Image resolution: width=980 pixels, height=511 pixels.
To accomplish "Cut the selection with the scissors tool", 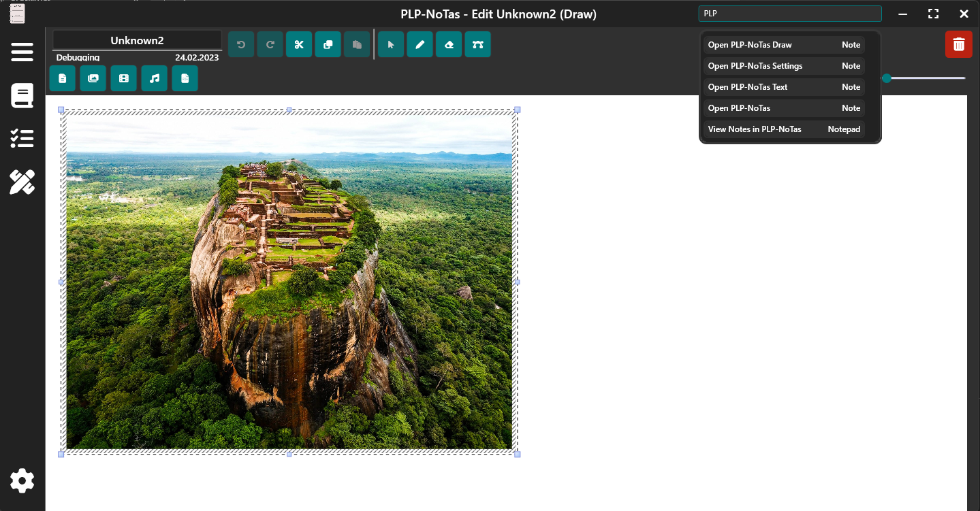I will (299, 44).
